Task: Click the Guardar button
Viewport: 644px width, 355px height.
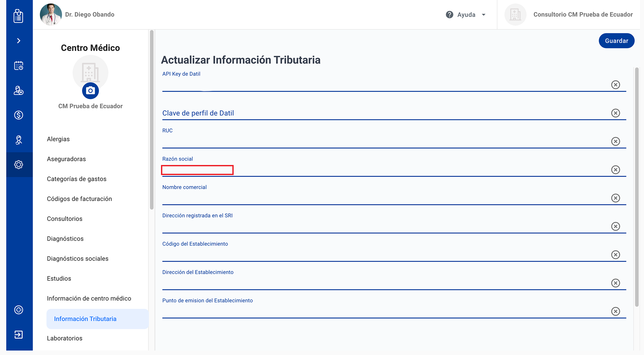Action: pos(616,41)
